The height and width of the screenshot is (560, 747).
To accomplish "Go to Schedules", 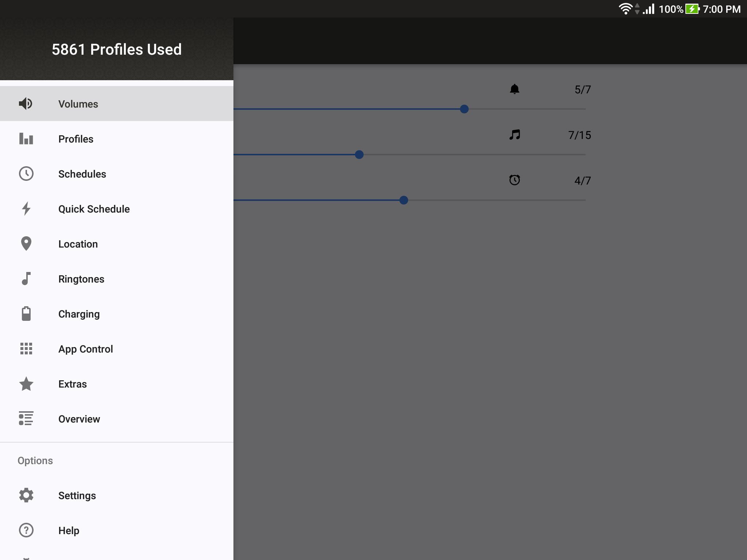I will 117,174.
